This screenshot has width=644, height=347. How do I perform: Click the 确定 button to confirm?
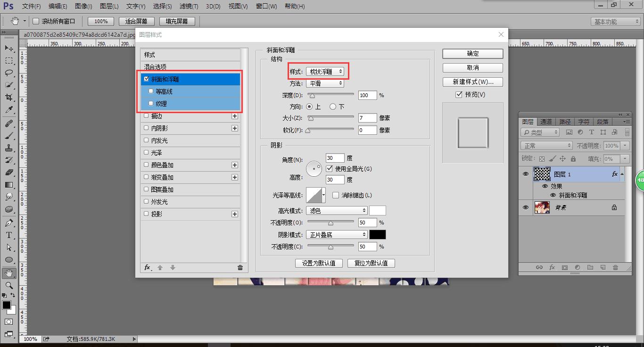(x=472, y=53)
